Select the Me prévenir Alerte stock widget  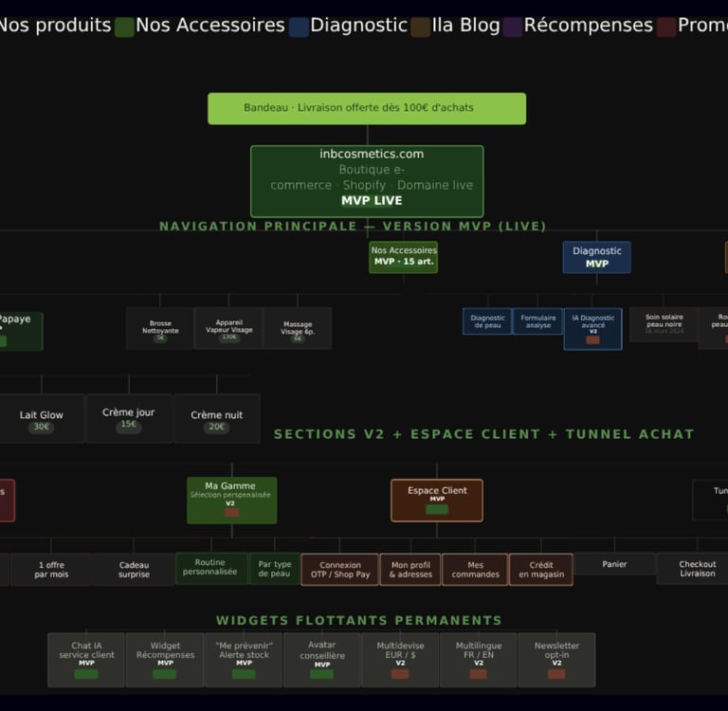point(244,660)
